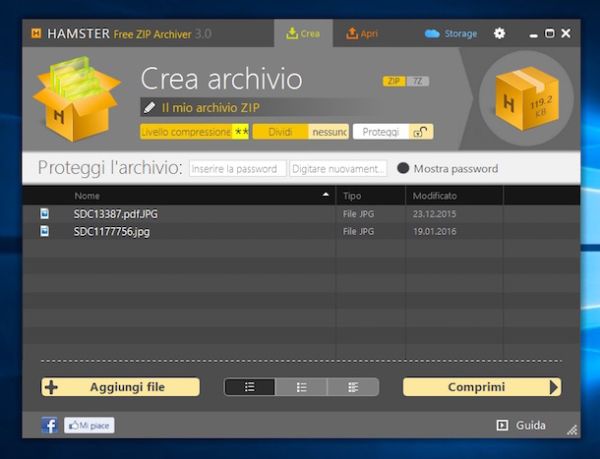This screenshot has height=459, width=600.
Task: Click the packed archive box icon
Action: (526, 98)
